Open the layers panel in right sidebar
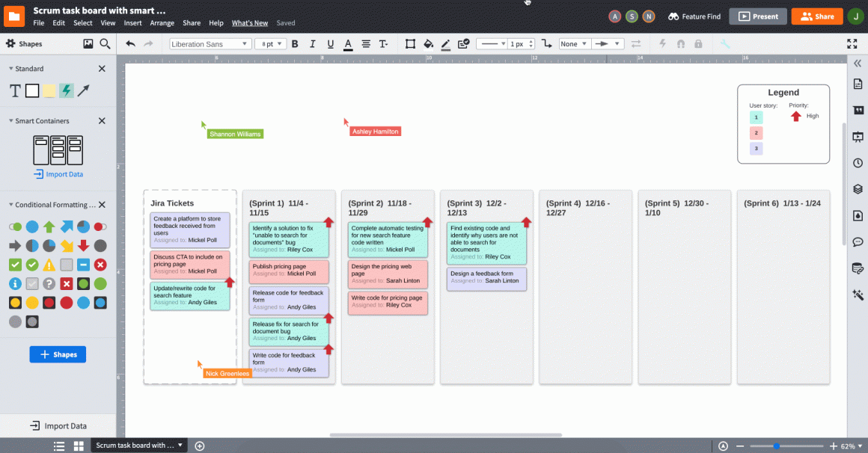The height and width of the screenshot is (453, 868). coord(858,189)
